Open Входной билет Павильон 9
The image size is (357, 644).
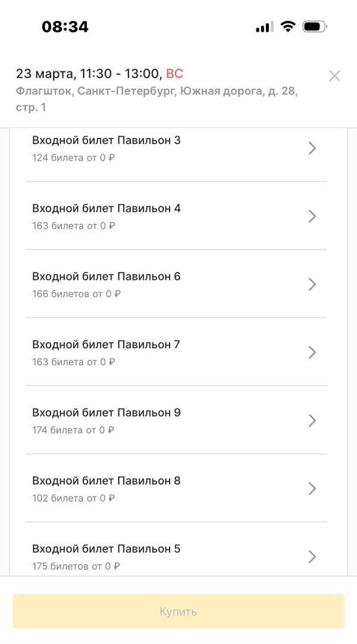(x=107, y=412)
